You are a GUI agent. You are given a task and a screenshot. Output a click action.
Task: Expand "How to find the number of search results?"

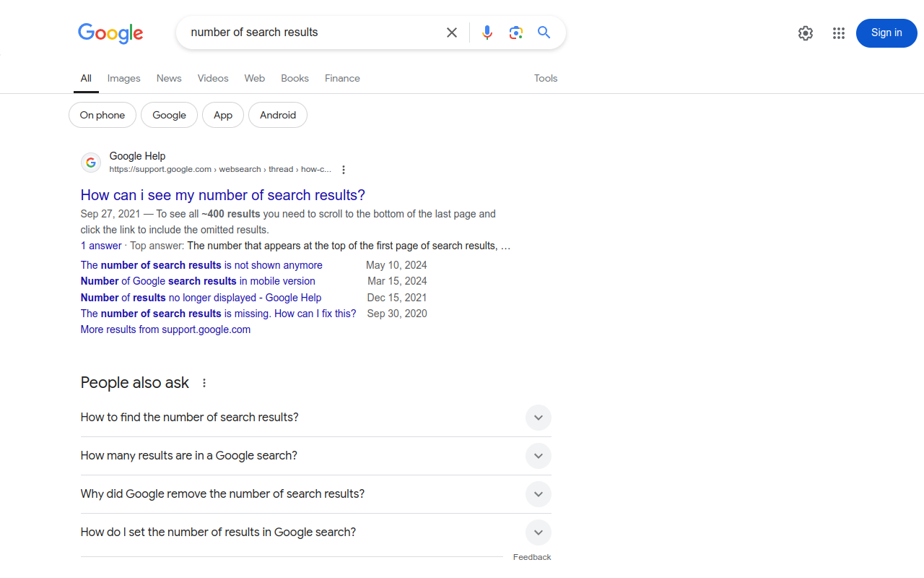click(316, 418)
